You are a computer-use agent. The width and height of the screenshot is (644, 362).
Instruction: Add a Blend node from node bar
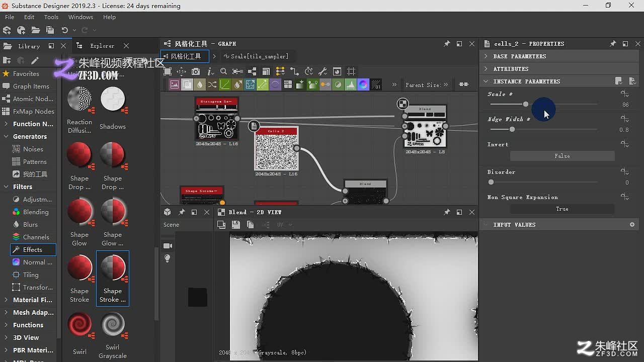pyautogui.click(x=187, y=85)
